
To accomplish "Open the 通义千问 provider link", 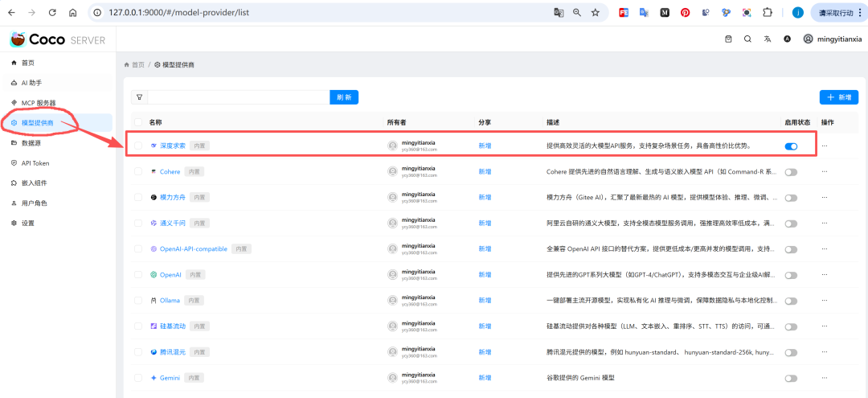I will point(173,224).
